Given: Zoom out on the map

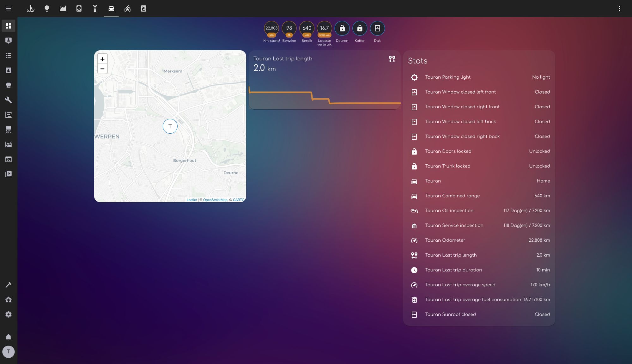Looking at the screenshot, I should coord(102,69).
